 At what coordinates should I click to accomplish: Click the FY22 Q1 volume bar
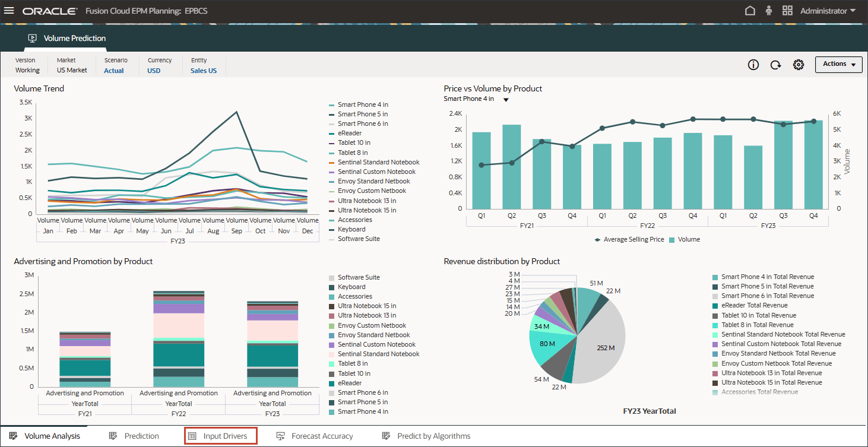click(602, 176)
